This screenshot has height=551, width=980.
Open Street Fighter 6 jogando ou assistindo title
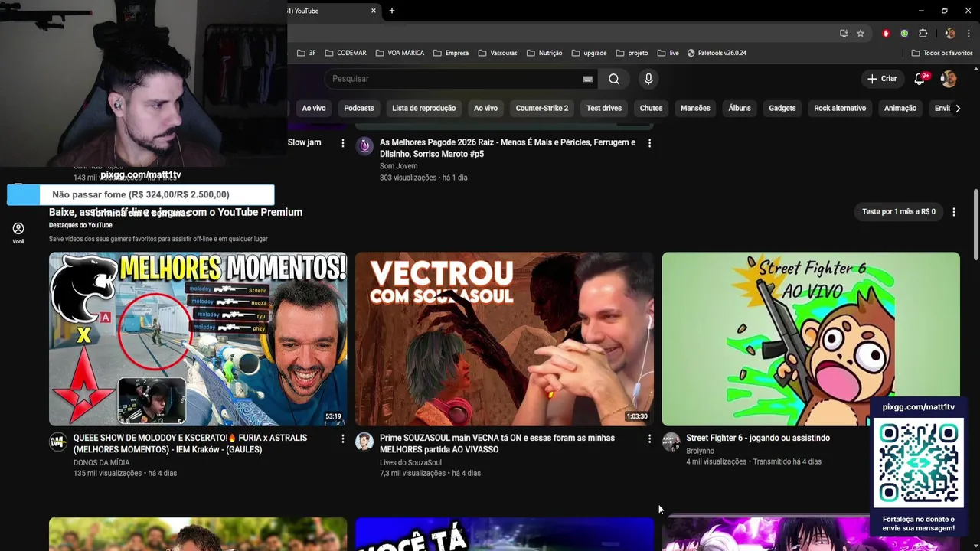tap(758, 438)
